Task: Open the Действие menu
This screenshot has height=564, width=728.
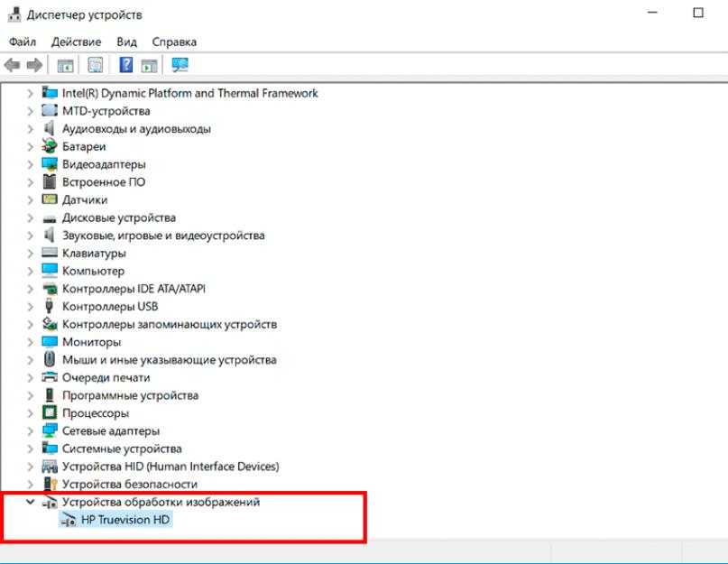Action: (76, 42)
